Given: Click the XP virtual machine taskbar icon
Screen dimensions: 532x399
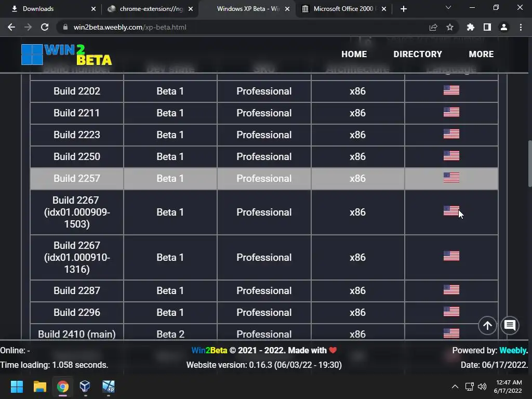Looking at the screenshot, I should click(109, 387).
